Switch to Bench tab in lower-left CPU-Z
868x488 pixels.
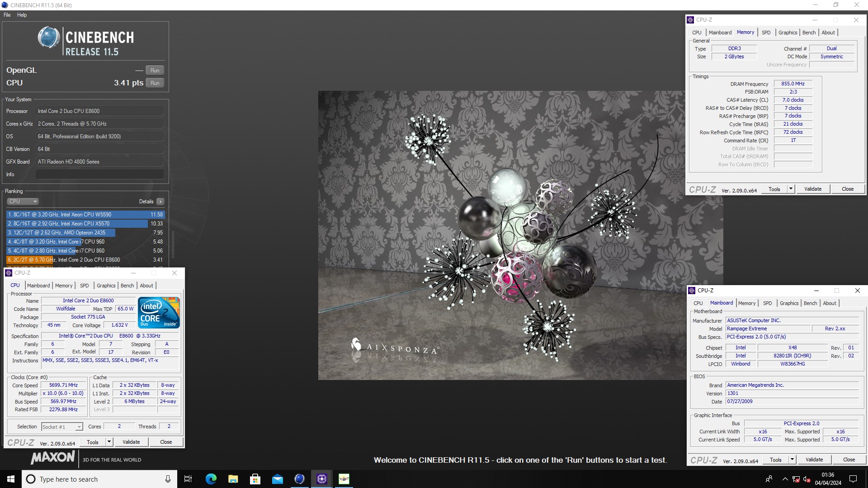pos(127,286)
